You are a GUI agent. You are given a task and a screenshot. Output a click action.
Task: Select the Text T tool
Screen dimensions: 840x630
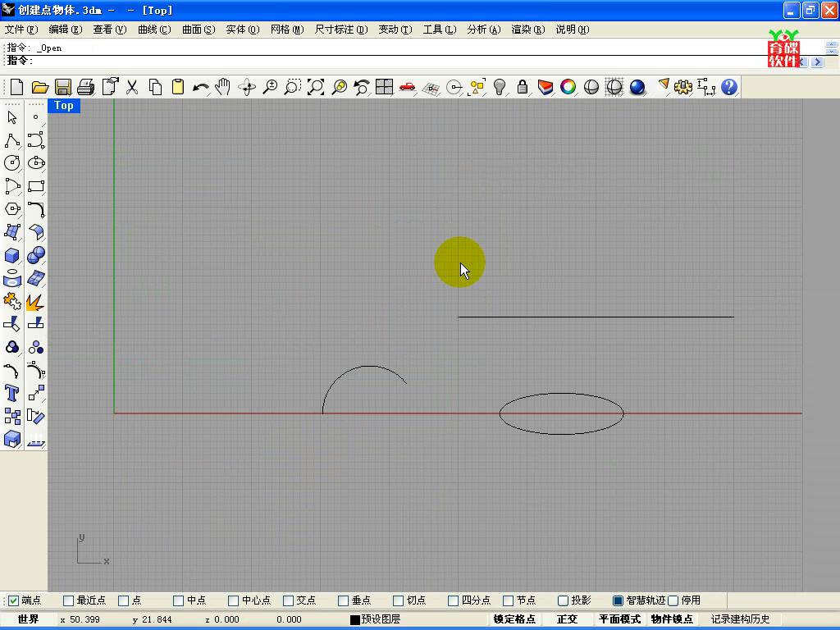(12, 393)
